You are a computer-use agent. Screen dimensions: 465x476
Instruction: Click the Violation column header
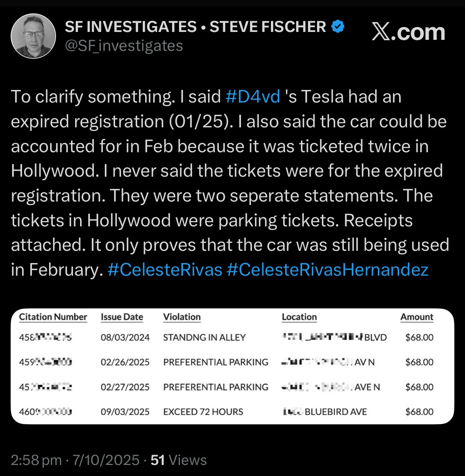[182, 317]
